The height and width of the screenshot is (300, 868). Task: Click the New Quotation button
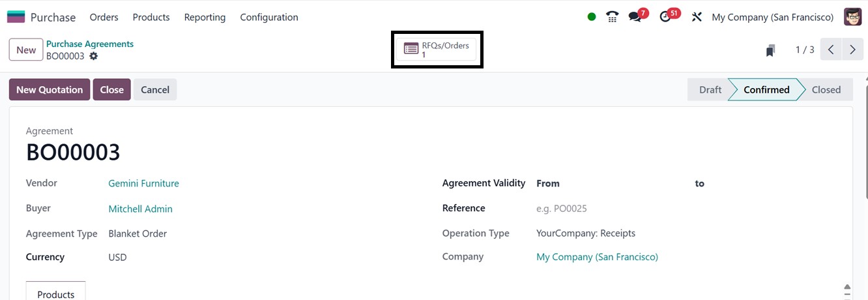pos(50,89)
